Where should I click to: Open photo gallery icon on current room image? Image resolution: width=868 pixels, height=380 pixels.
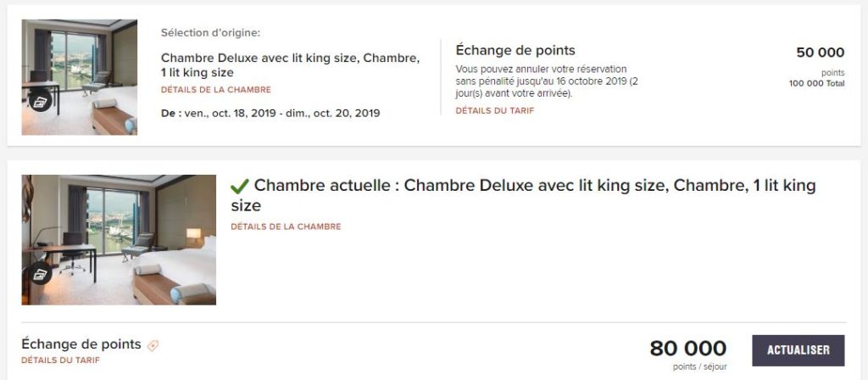(x=39, y=274)
